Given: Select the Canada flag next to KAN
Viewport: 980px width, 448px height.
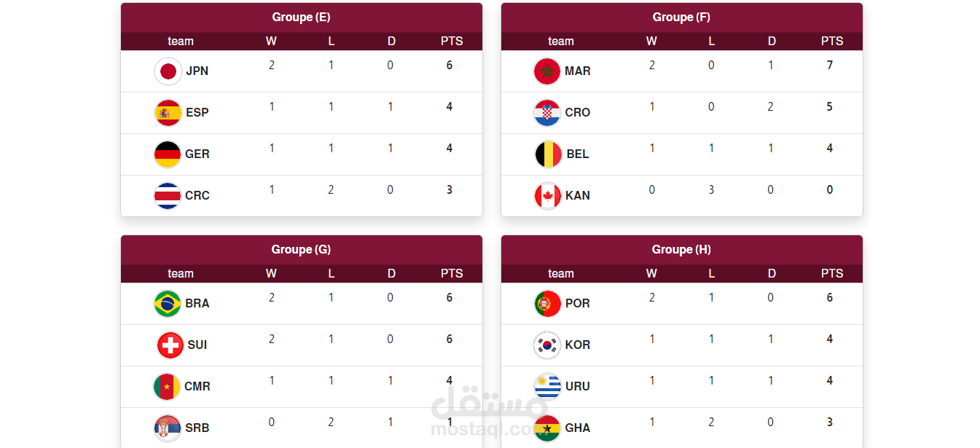Looking at the screenshot, I should point(548,196).
